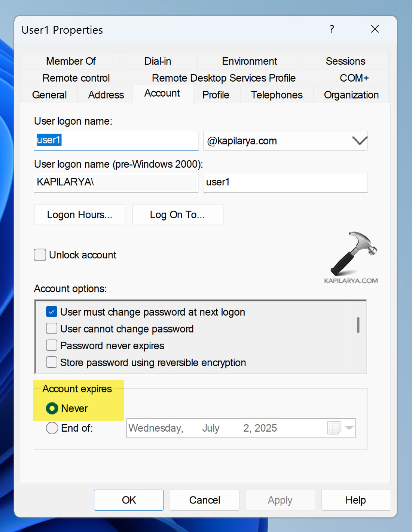Select the End of radio button

[x=52, y=428]
